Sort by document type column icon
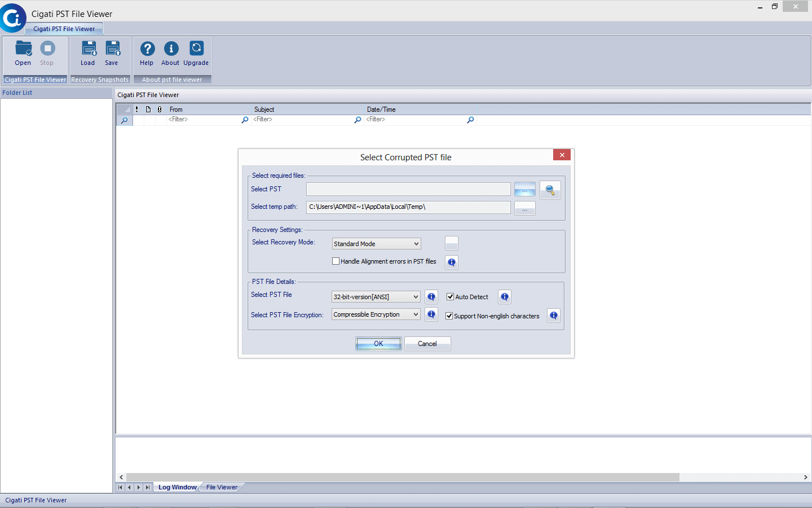This screenshot has height=508, width=812. [x=148, y=110]
